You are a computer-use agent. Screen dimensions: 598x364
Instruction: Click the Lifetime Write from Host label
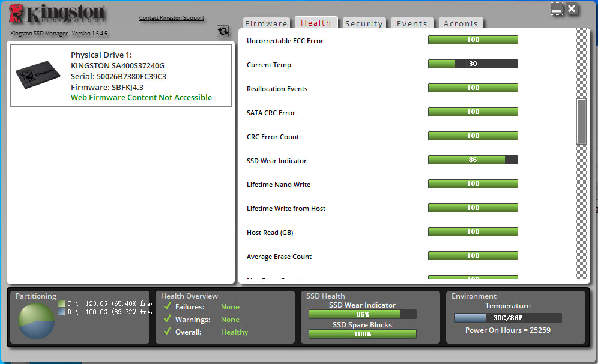(286, 209)
